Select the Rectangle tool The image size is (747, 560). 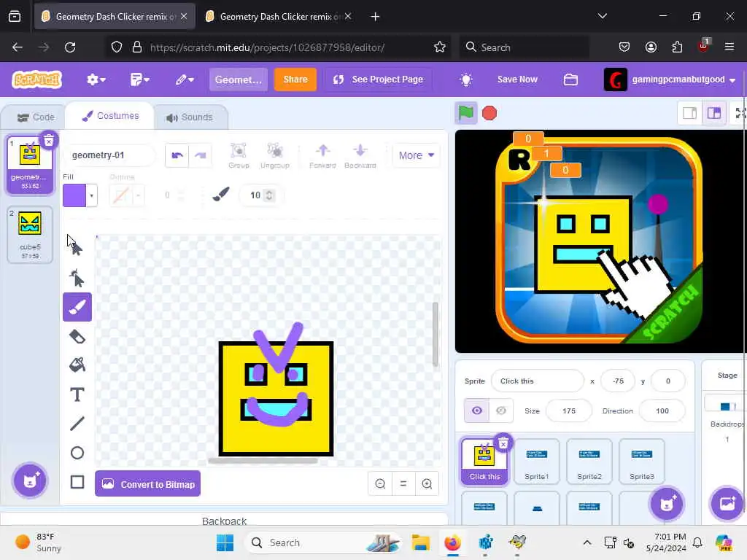[77, 482]
